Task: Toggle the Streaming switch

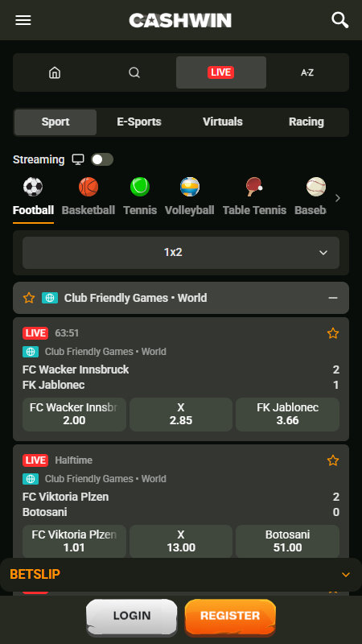Action: [x=102, y=159]
